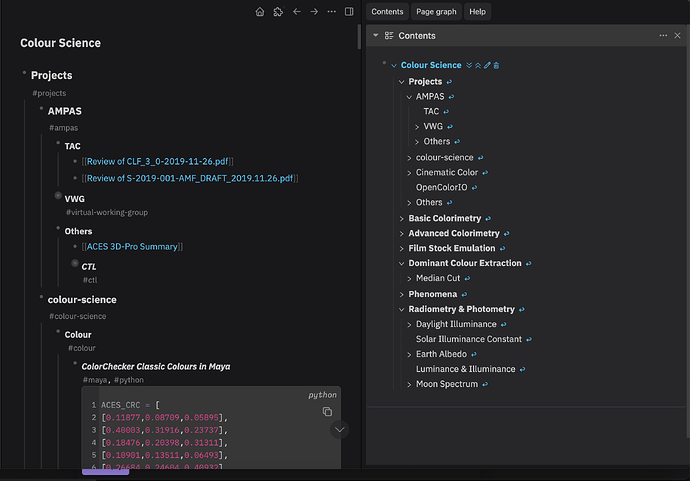Select Luminance & Illuminance in contents
Screen dimensions: 690x481
coord(466,369)
